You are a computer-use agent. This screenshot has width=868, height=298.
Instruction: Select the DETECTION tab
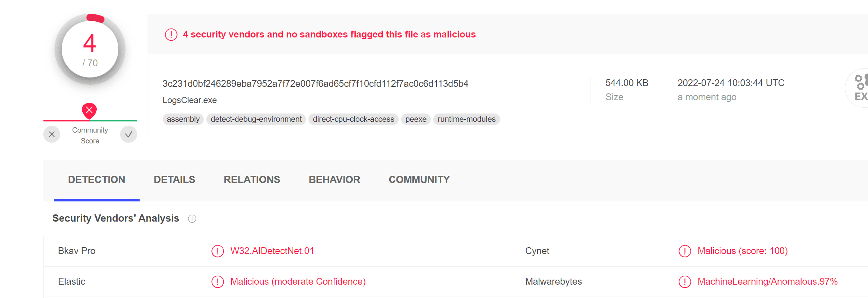(x=97, y=179)
